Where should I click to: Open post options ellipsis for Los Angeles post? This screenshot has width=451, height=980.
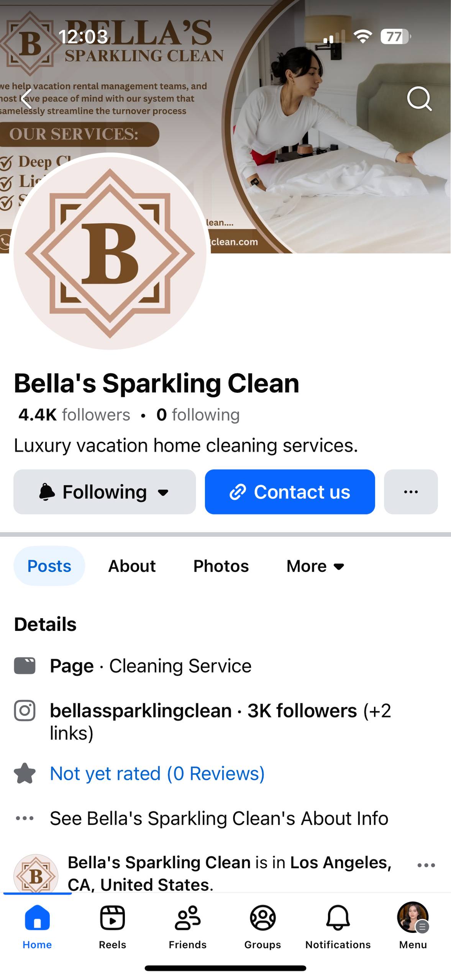[x=426, y=865]
